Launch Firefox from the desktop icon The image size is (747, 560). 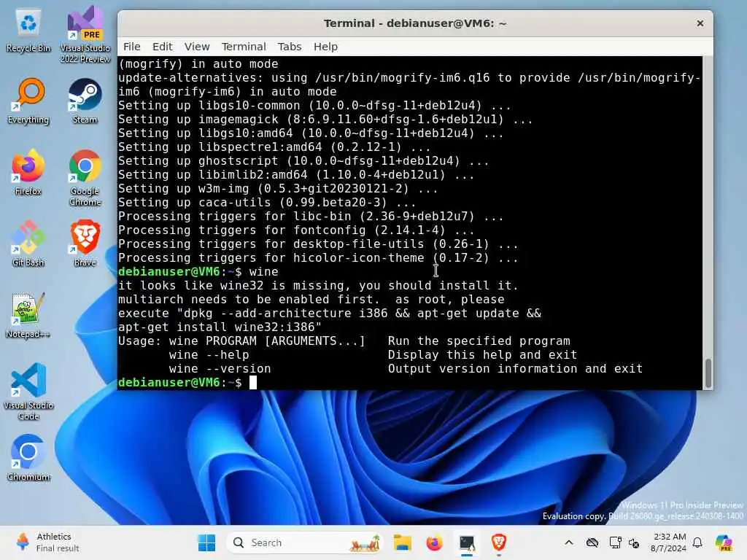[x=28, y=173]
